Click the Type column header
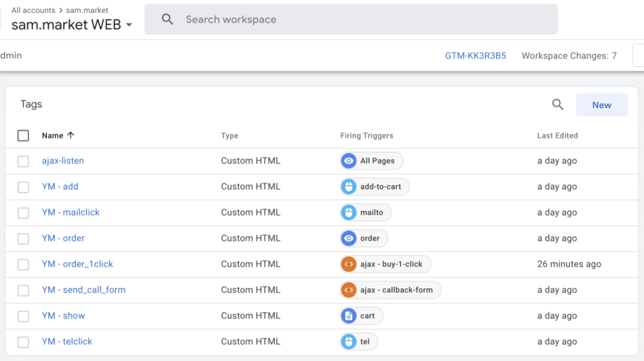 click(x=229, y=136)
